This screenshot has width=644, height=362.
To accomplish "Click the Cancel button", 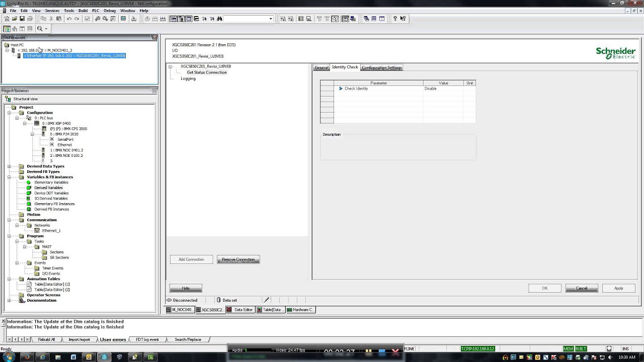I will click(x=582, y=288).
